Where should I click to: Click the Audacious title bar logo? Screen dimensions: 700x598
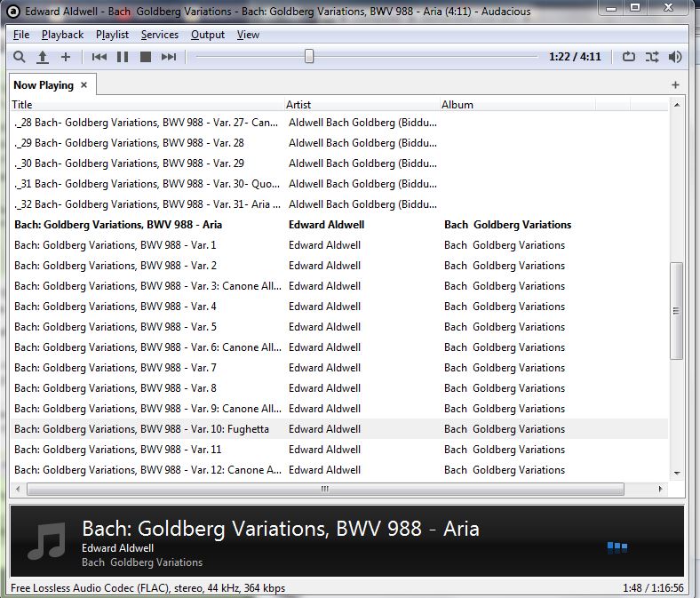(13, 12)
